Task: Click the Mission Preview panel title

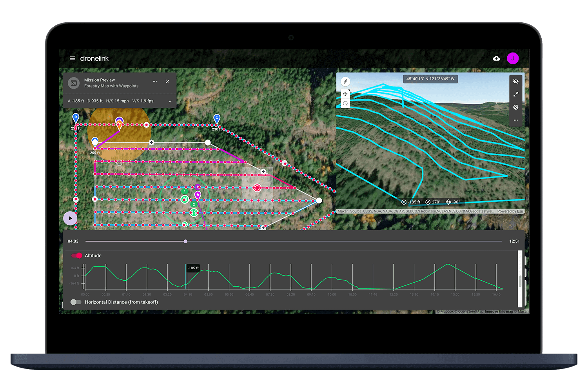Action: pos(100,80)
